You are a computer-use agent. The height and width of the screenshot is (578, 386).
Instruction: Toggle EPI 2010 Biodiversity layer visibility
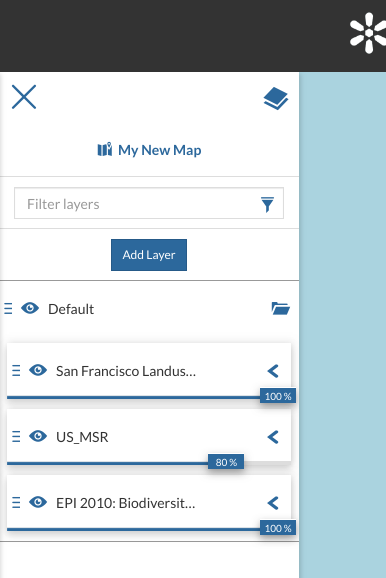(38, 502)
